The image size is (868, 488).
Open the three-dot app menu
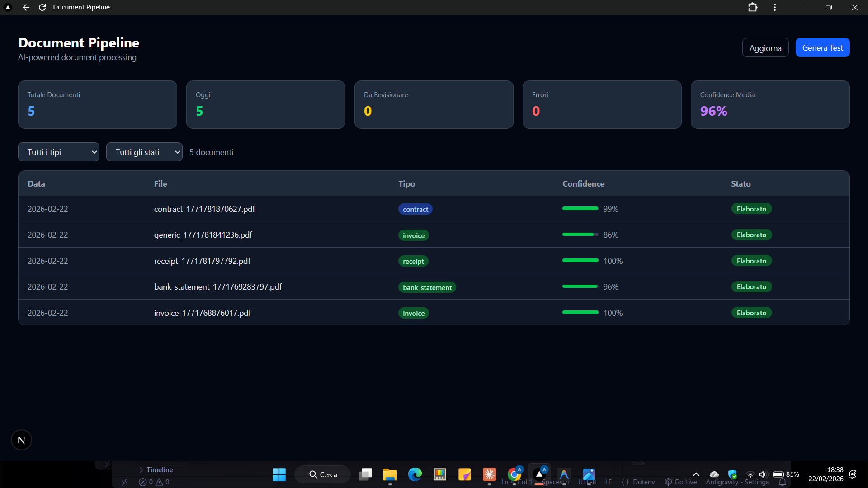(x=775, y=7)
